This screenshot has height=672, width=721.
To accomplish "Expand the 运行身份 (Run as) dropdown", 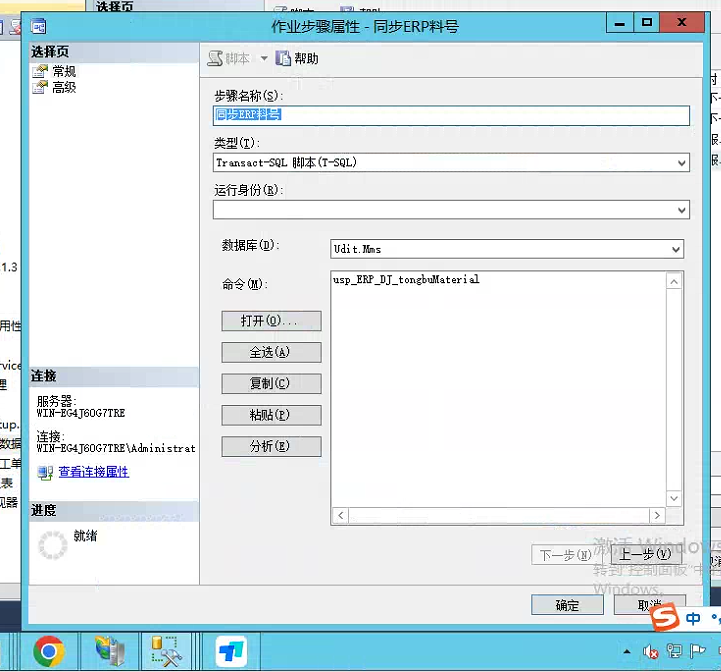I will [x=682, y=210].
